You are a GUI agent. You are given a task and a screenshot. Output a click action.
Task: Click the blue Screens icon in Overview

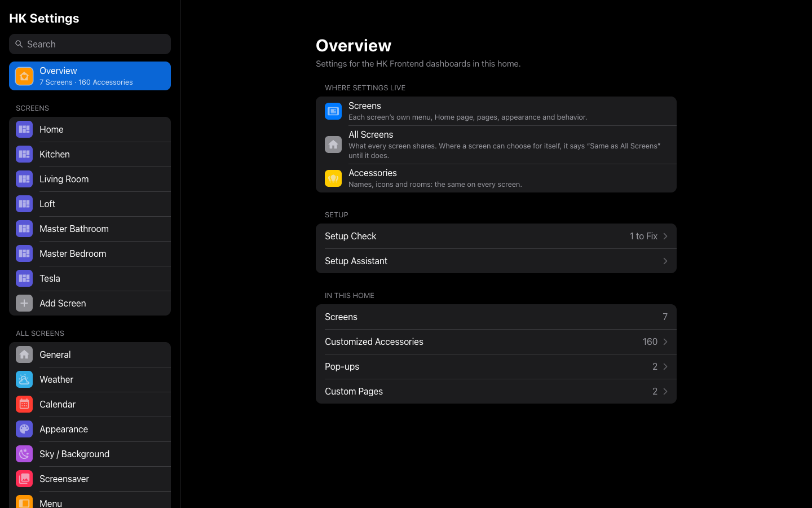333,111
